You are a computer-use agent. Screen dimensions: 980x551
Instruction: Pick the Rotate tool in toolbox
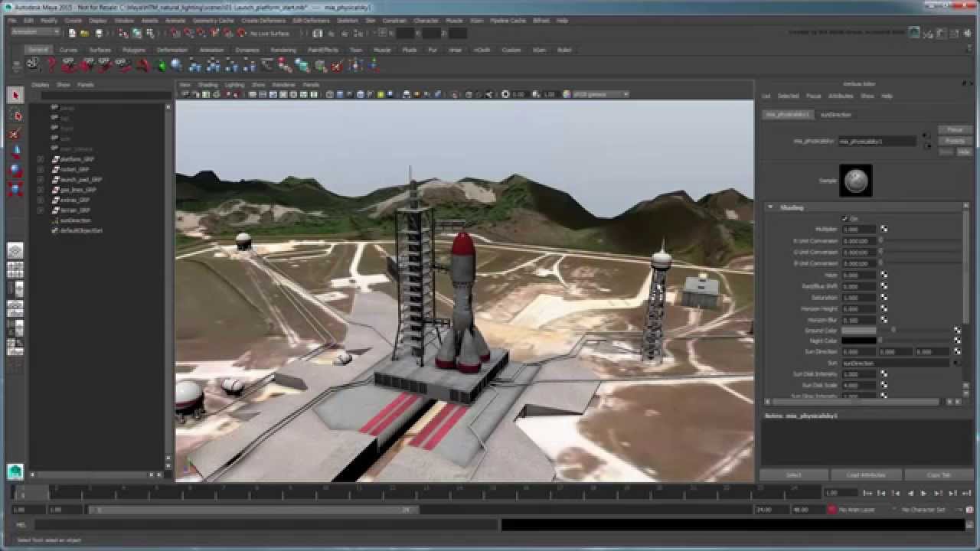click(x=15, y=170)
